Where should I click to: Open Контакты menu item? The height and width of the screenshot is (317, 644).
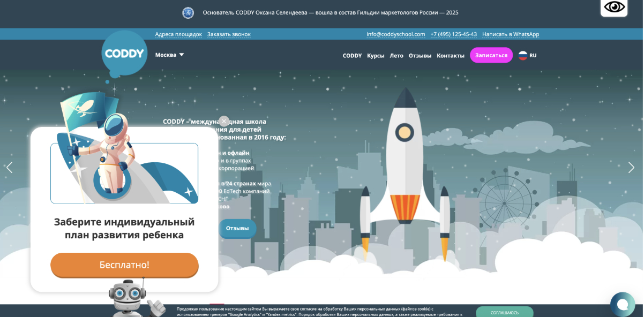pyautogui.click(x=451, y=56)
